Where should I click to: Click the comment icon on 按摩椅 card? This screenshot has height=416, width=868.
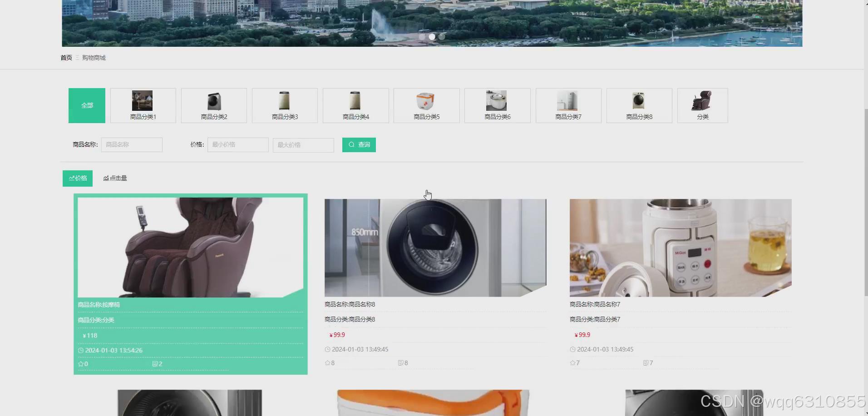(155, 364)
